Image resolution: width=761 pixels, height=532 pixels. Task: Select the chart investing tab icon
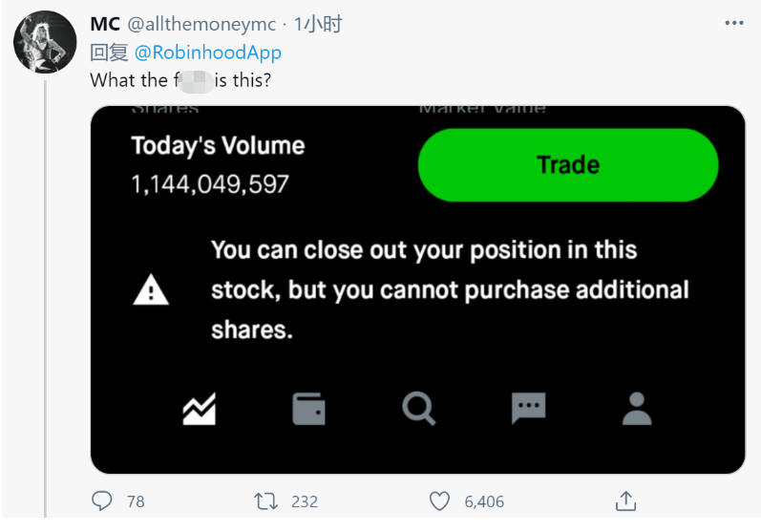click(200, 409)
